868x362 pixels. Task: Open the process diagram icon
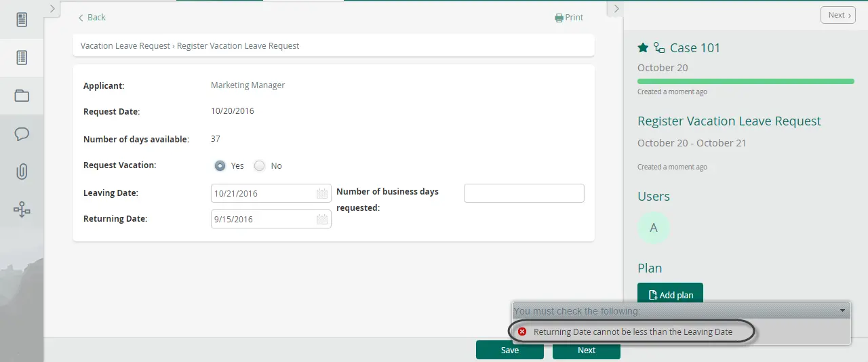(x=22, y=210)
